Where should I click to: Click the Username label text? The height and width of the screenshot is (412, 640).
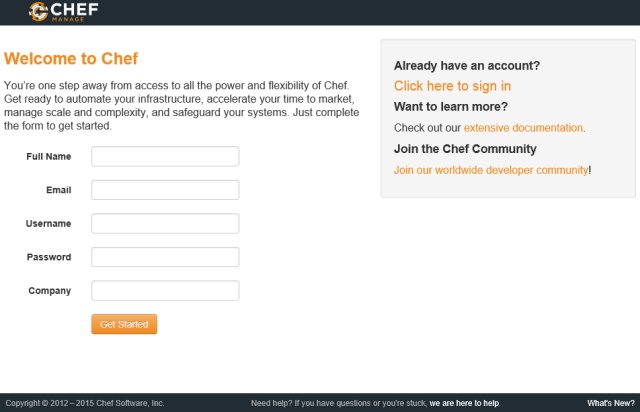[x=49, y=223]
